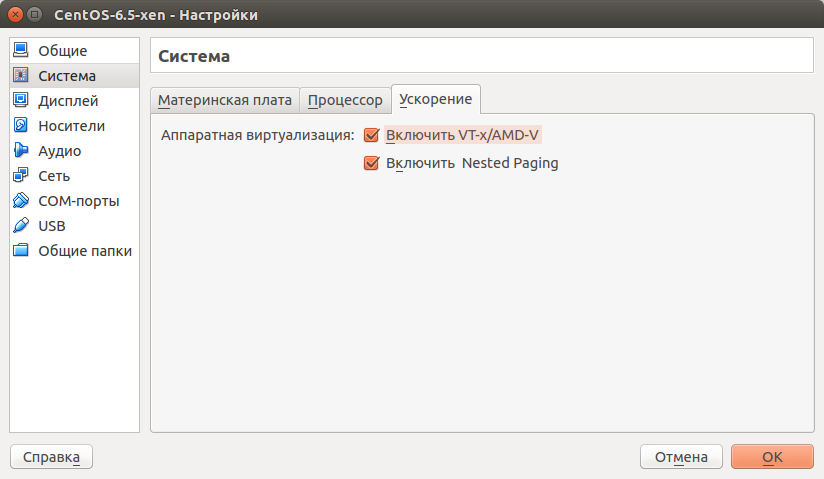This screenshot has width=824, height=479.
Task: Switch to Материнская плата tab
Action: tap(225, 100)
